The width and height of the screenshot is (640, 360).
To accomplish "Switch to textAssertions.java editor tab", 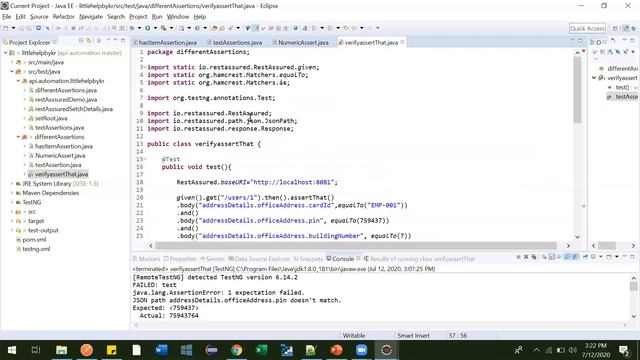I will (235, 42).
